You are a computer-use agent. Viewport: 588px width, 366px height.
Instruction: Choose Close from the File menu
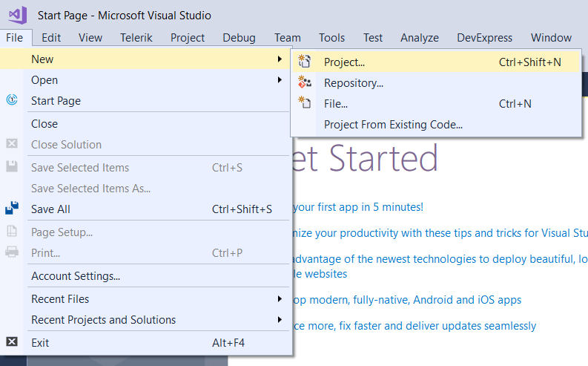[44, 123]
